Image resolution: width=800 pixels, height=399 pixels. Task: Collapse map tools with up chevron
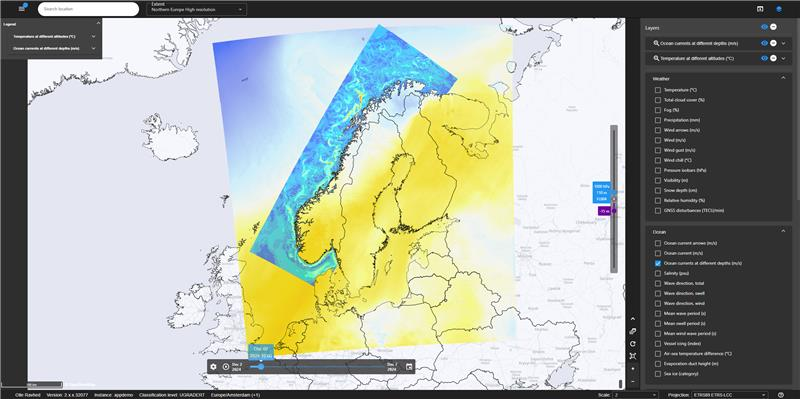[633, 319]
